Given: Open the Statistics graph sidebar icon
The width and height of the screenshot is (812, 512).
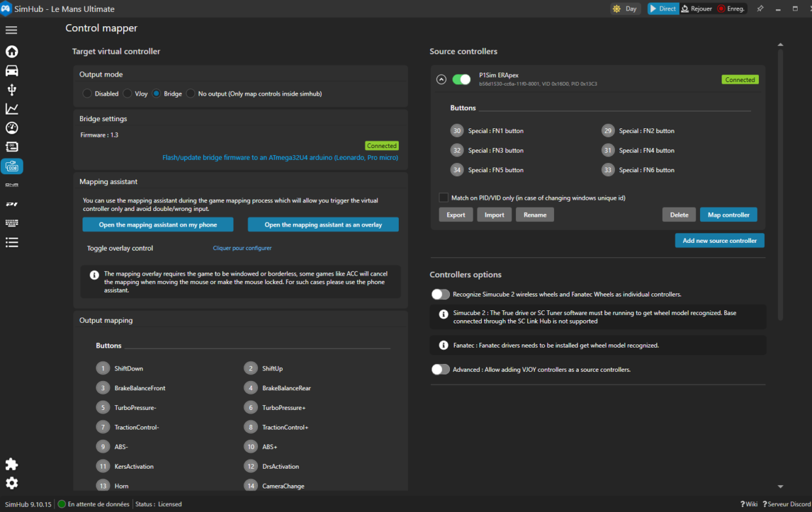Looking at the screenshot, I should (12, 109).
